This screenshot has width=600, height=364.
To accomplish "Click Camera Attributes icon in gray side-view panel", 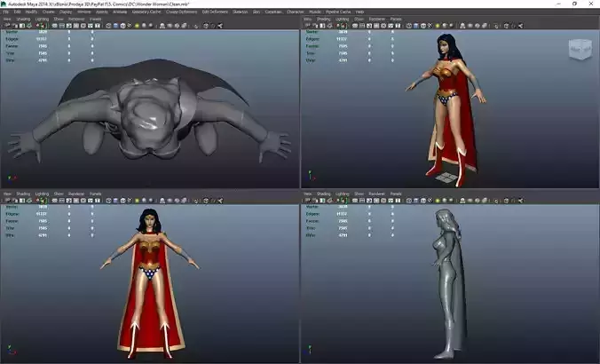I will [x=315, y=200].
